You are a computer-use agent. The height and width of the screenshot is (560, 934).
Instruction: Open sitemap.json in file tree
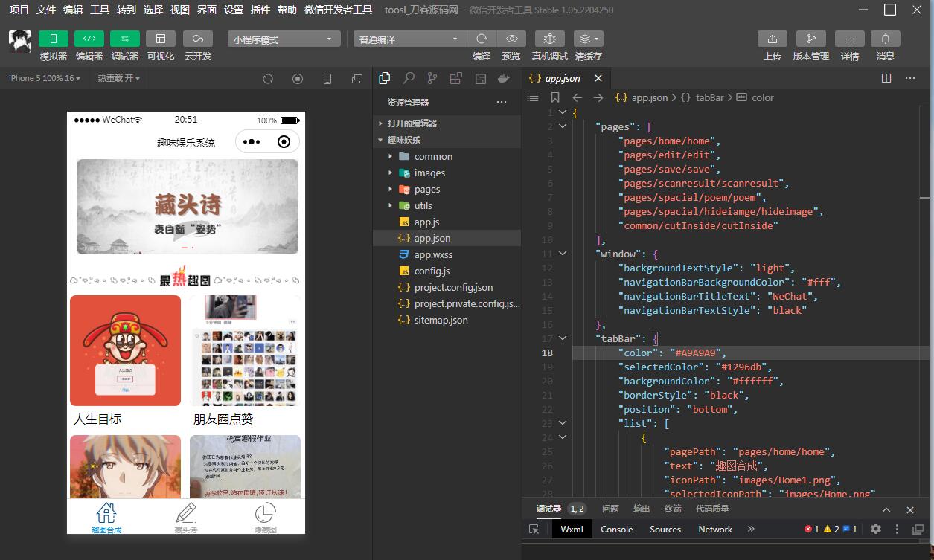tap(447, 320)
